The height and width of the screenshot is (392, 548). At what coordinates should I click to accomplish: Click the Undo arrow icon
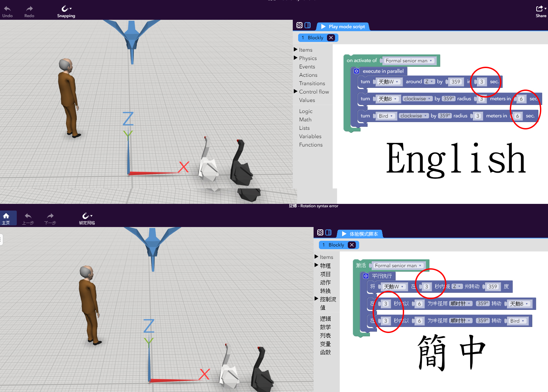coord(7,9)
